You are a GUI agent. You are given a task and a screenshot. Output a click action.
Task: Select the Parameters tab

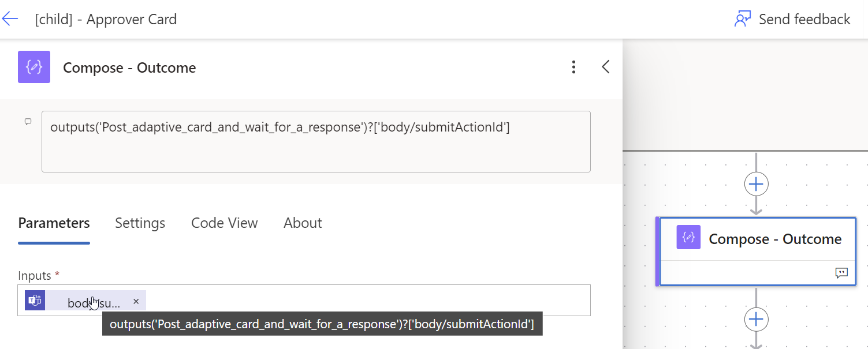[x=54, y=223]
